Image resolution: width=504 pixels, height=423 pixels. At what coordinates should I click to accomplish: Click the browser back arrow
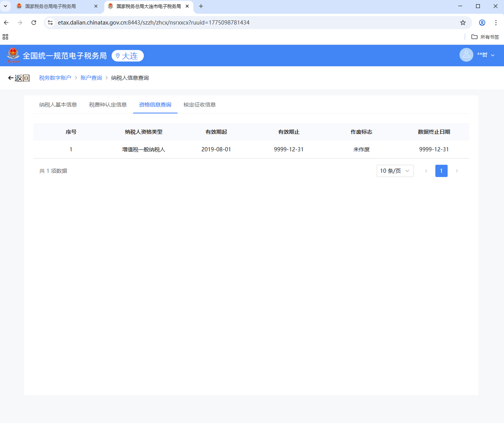coord(7,23)
